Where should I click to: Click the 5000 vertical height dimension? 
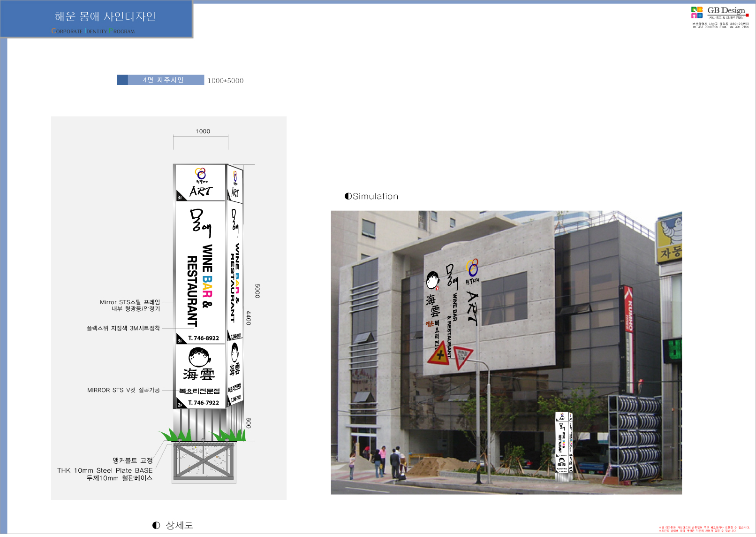[x=257, y=291]
